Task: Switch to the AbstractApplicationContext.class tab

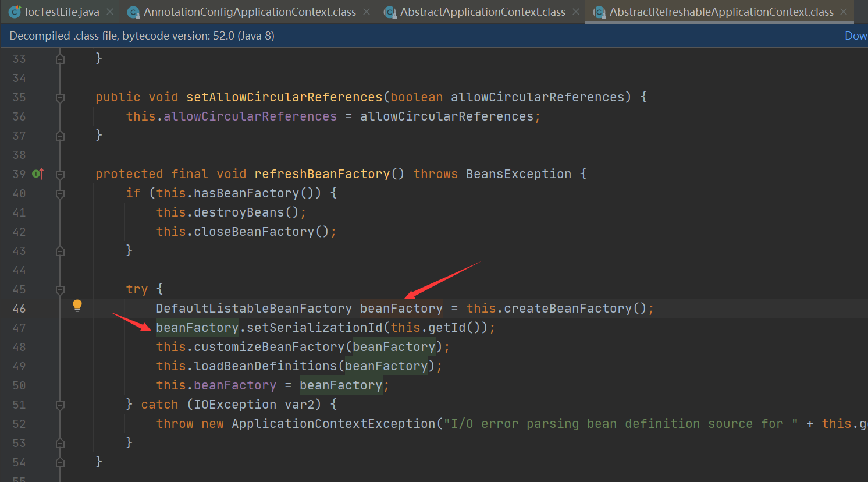Action: coord(482,12)
